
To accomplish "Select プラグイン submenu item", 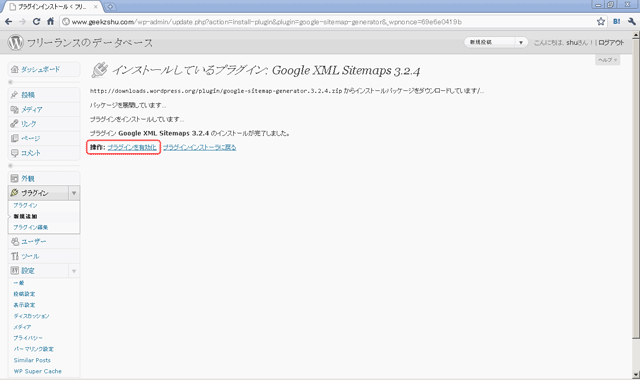I will (x=25, y=205).
